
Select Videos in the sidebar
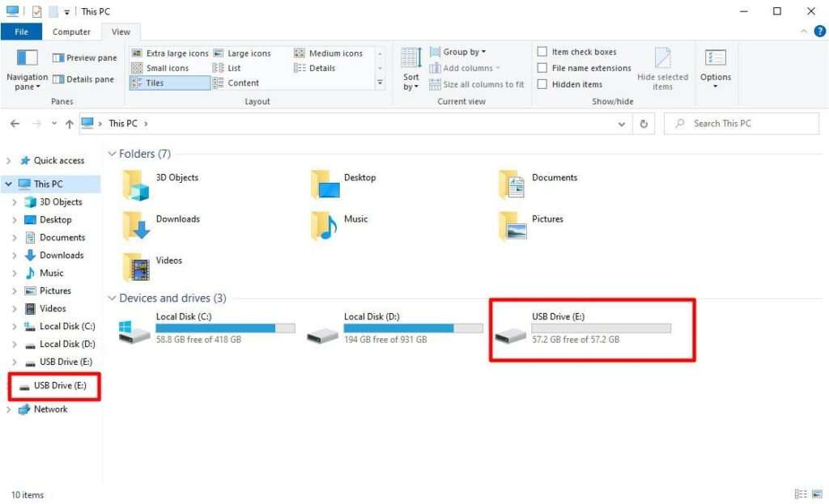pos(53,308)
